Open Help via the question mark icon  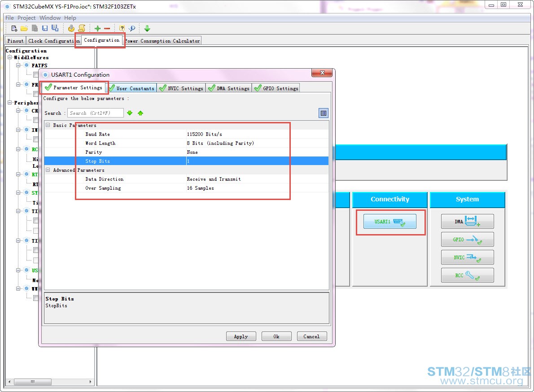pyautogui.click(x=122, y=28)
